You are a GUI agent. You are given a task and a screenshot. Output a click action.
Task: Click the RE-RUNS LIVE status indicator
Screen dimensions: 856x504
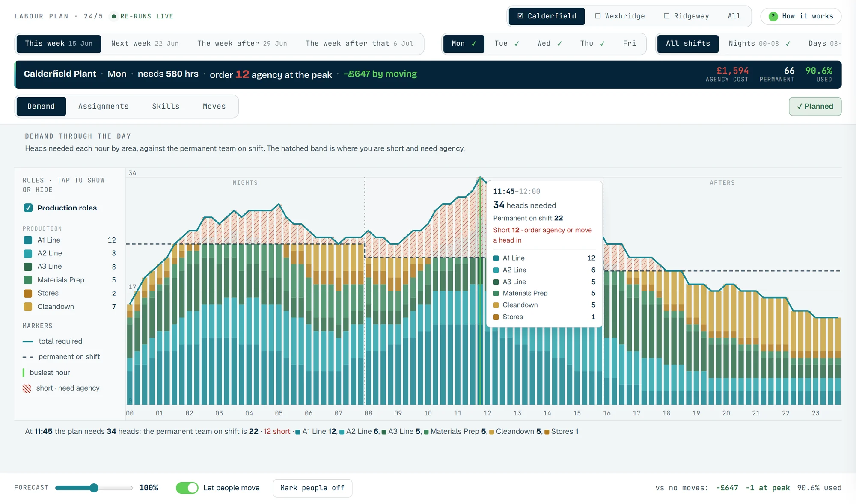click(143, 16)
